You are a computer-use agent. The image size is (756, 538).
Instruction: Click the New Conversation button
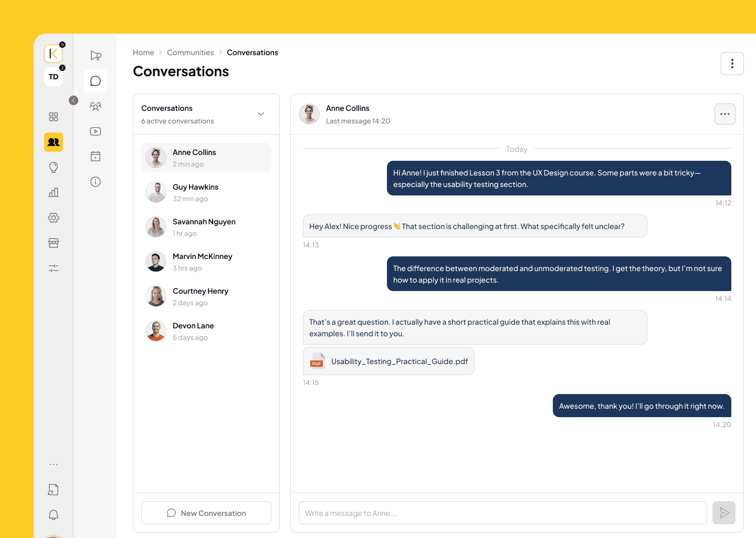coord(206,513)
